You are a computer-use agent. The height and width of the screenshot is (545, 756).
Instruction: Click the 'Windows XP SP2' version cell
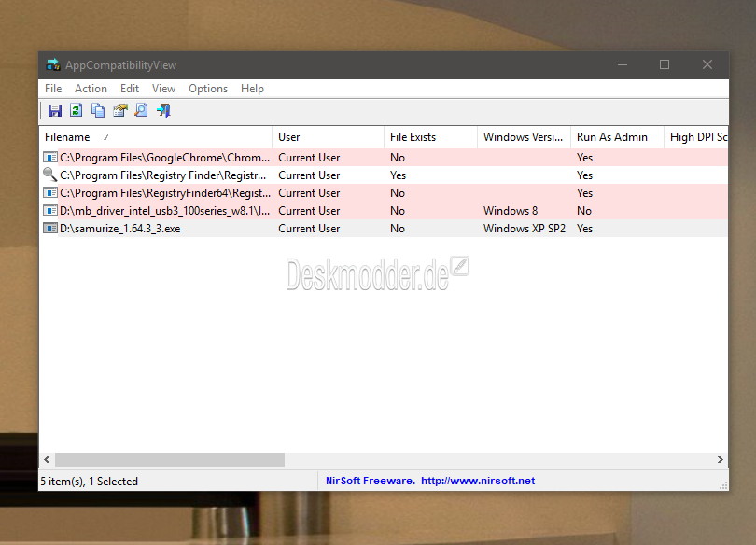pos(525,229)
